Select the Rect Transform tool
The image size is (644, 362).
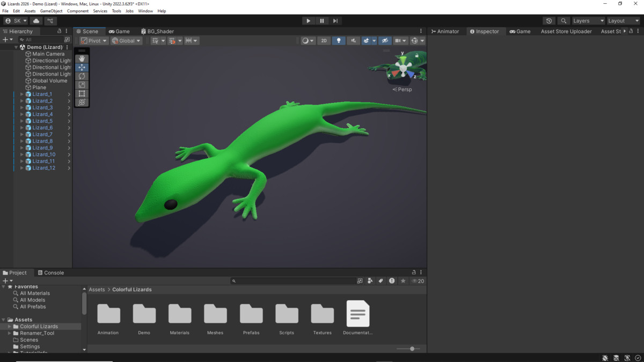(81, 93)
